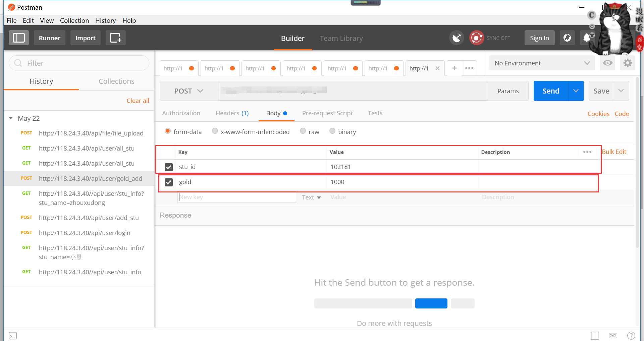Close the active http://1 tab
644x341 pixels.
pyautogui.click(x=437, y=68)
